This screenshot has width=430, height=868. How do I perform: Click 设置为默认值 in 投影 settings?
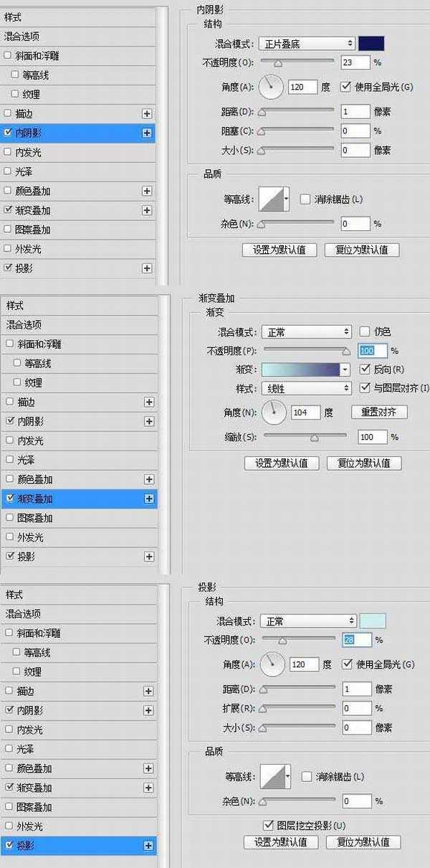tap(281, 841)
